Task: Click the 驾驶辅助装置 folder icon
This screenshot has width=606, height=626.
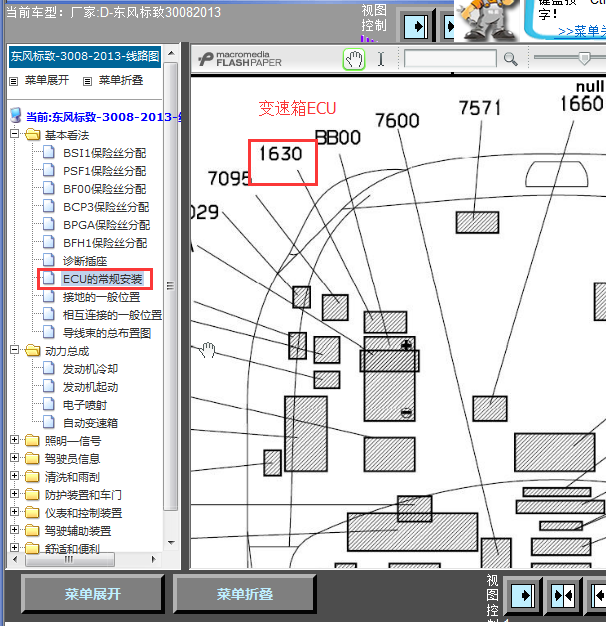Action: click(33, 530)
